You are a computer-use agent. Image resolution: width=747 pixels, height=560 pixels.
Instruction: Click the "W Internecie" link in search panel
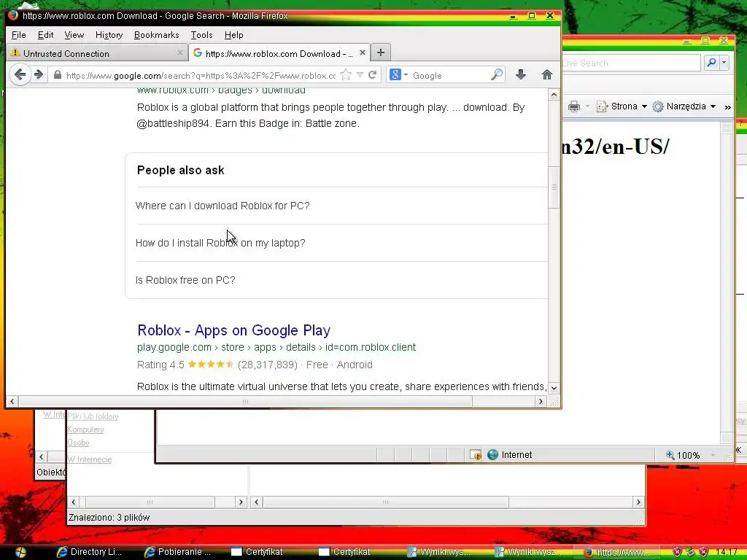(90, 459)
